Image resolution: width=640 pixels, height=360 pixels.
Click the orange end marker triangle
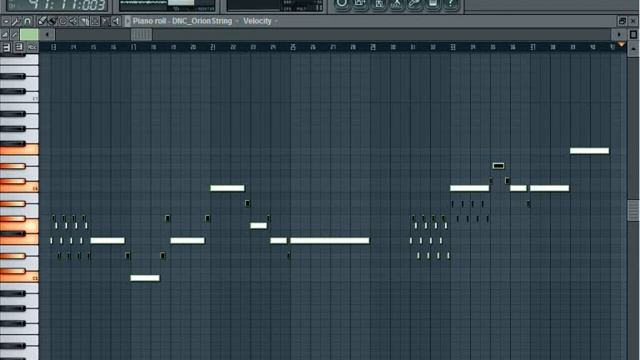[x=621, y=44]
